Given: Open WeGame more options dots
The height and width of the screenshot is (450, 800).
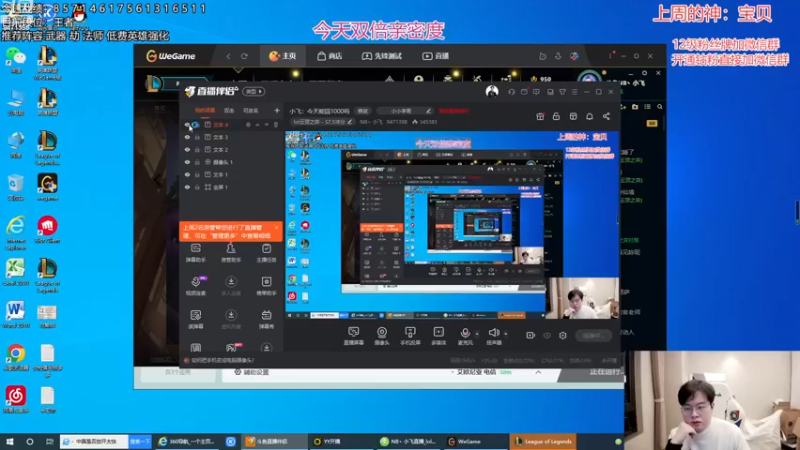Looking at the screenshot, I should point(610,56).
